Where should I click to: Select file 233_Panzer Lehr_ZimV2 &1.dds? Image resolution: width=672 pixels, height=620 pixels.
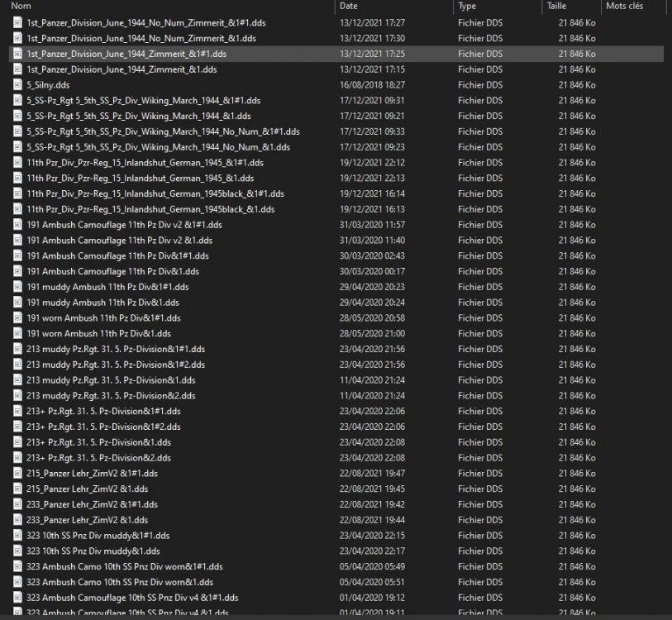[x=88, y=520]
